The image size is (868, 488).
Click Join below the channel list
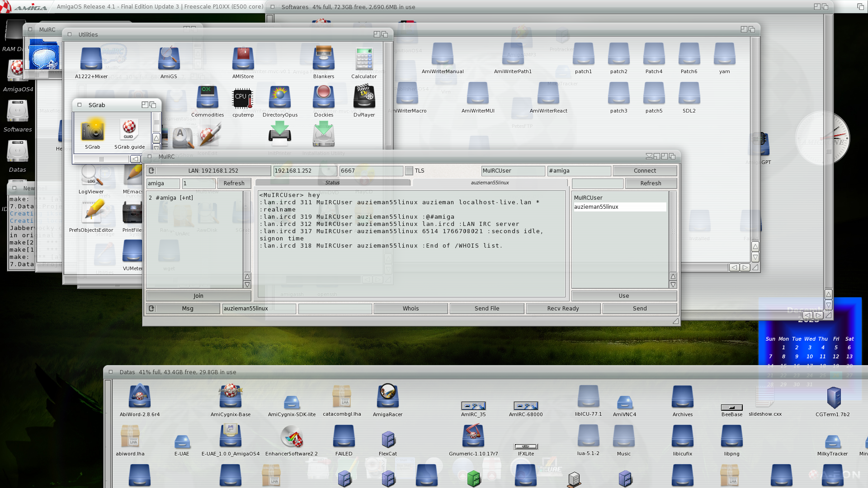point(198,296)
